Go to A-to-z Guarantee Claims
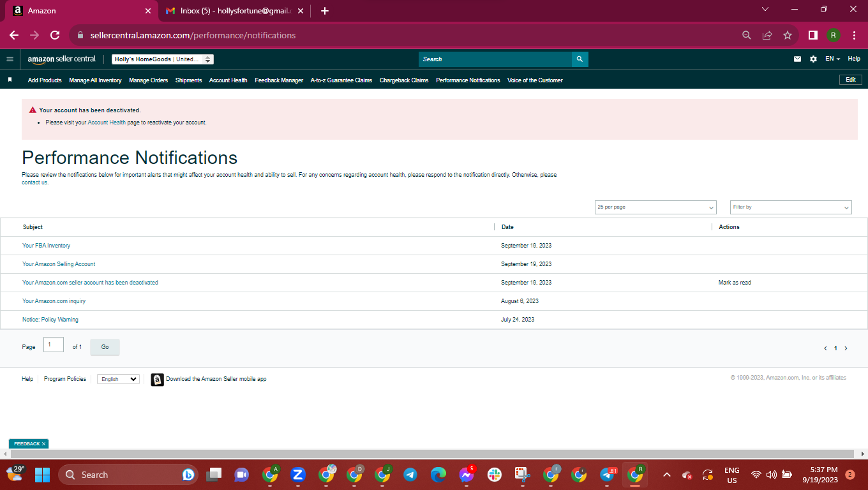This screenshot has height=490, width=868. pos(341,80)
